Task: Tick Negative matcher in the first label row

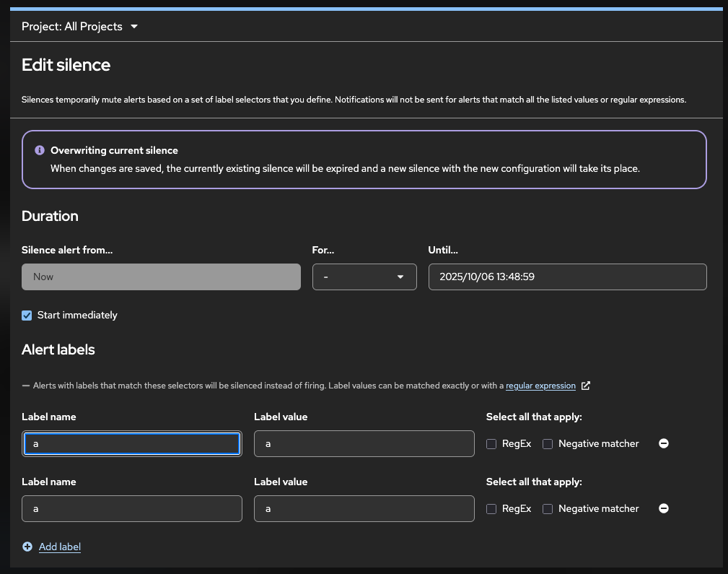Action: coord(548,444)
